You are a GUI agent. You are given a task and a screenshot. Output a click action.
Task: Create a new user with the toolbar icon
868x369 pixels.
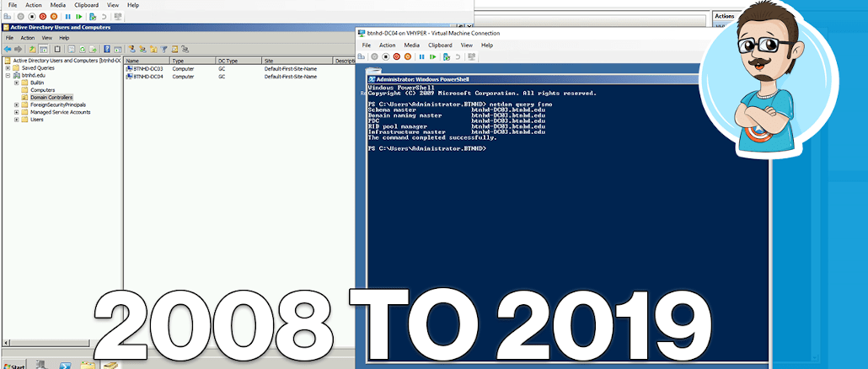point(131,49)
